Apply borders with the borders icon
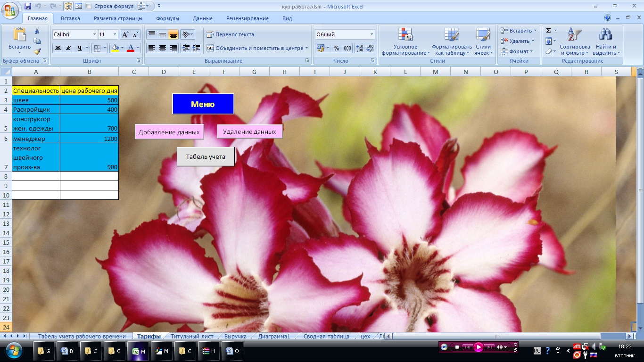644x362 pixels. tap(97, 48)
